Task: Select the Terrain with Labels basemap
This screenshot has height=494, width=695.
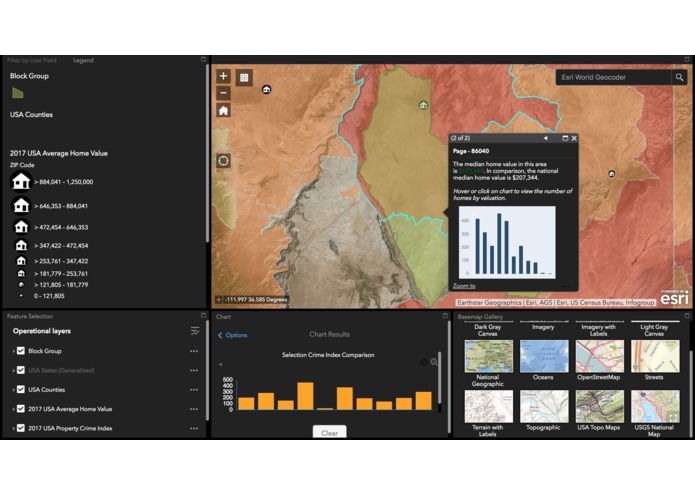Action: tap(488, 406)
